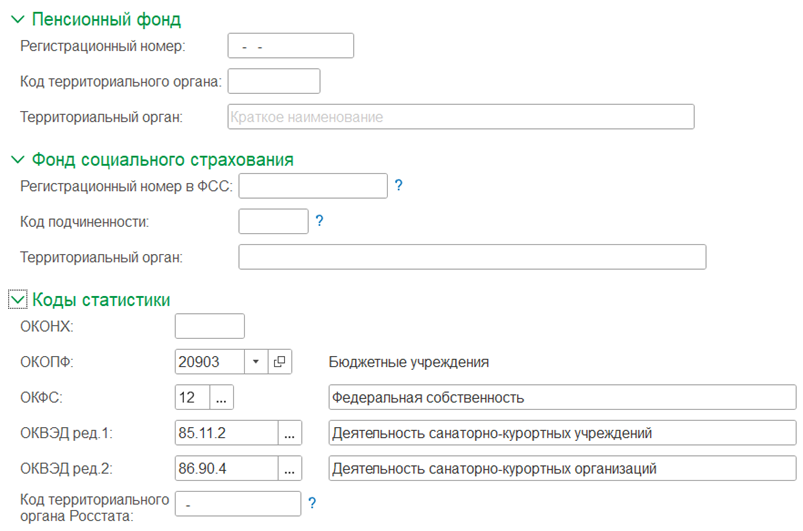The image size is (803, 531).
Task: Open the ОКВЭД ред.1 selection with the ellipsis
Action: click(x=290, y=433)
